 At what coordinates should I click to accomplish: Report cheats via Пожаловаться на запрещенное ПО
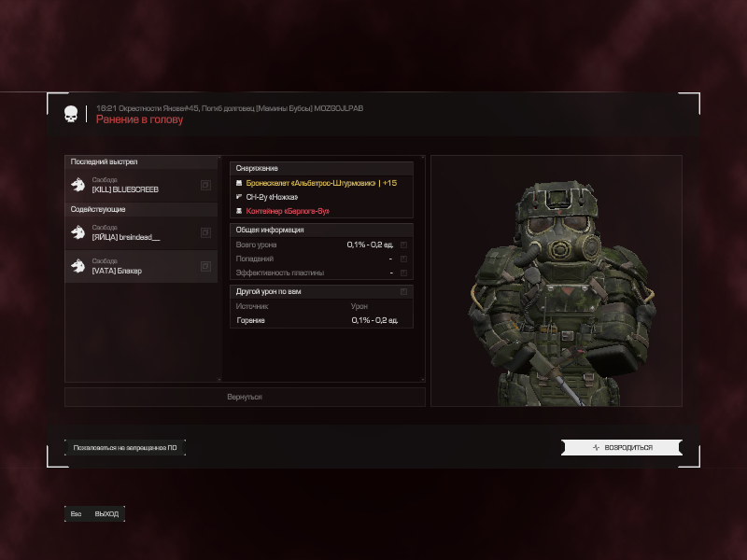pyautogui.click(x=125, y=448)
